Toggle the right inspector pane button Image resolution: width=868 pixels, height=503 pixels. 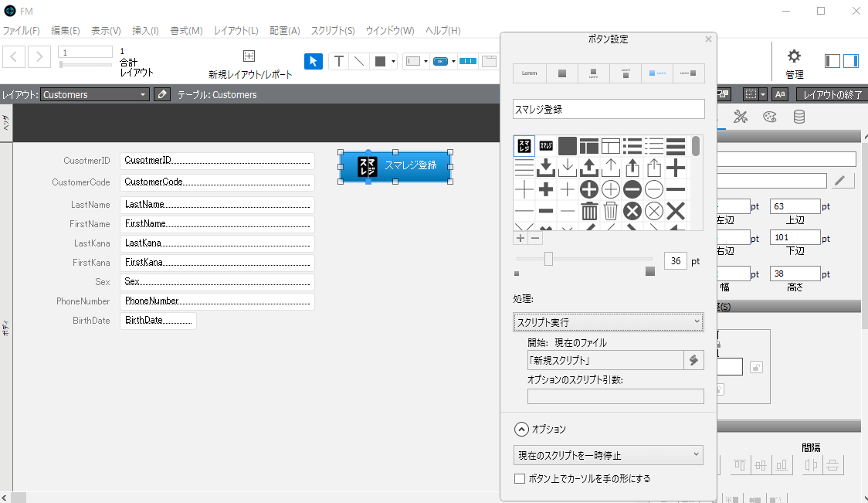(x=850, y=60)
